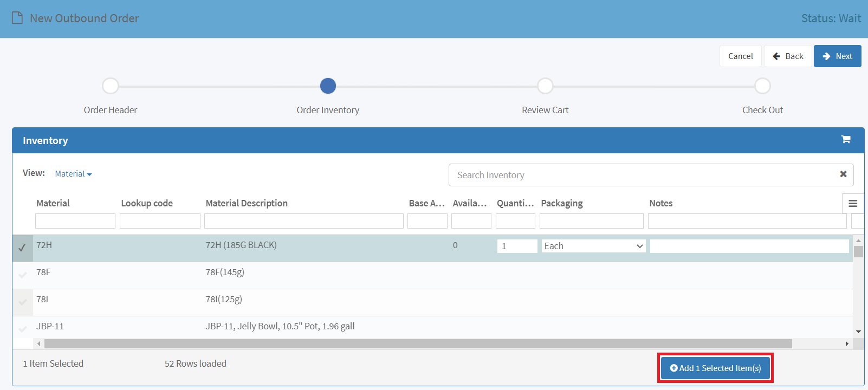Click the scroll down arrow of grid scrollbar
Viewport: 868px width, 390px height.
858,331
